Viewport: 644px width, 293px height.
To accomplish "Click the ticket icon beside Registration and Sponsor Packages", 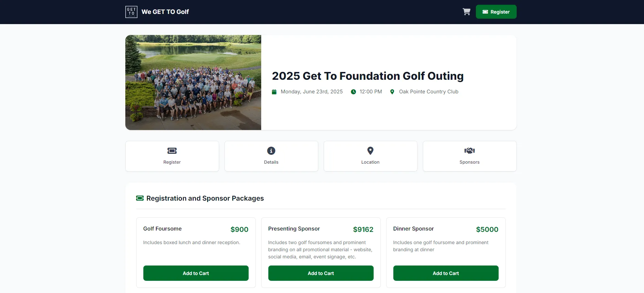I will (140, 198).
